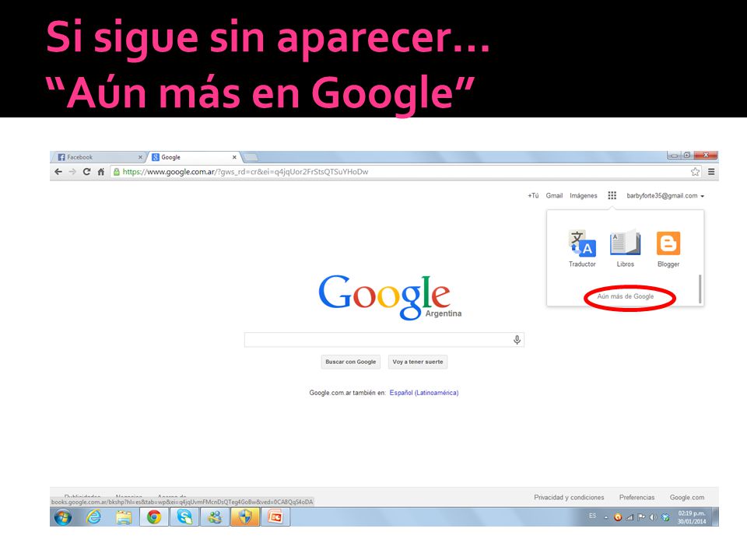Open Windows Live Messenger on taskbar
This screenshot has height=560, width=747.
[x=215, y=516]
